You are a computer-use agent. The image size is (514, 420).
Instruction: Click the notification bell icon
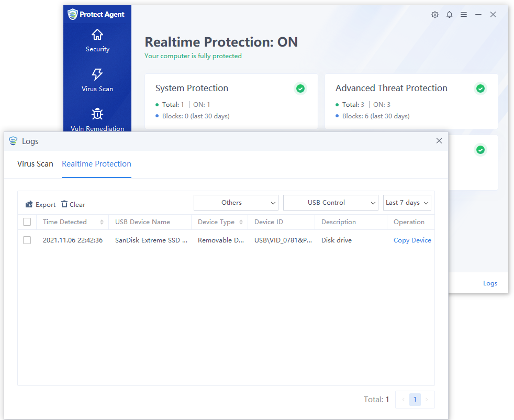[x=449, y=15]
